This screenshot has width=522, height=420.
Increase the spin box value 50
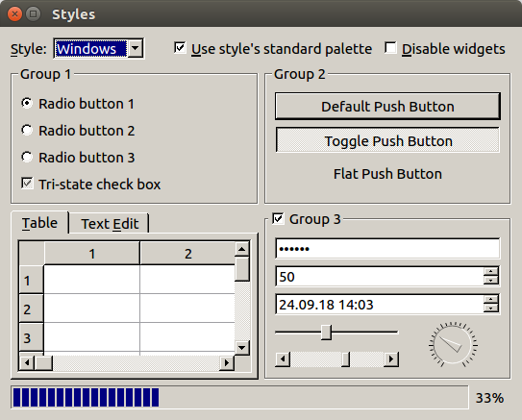point(491,272)
